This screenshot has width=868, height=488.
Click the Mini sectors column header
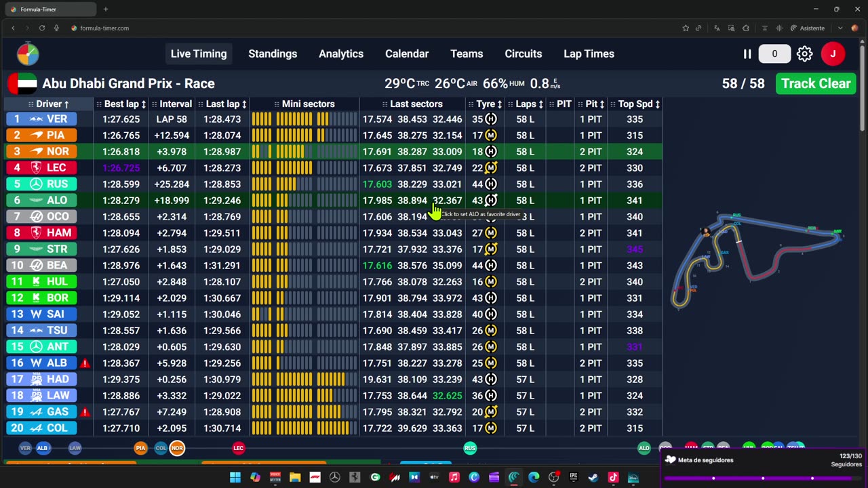304,104
